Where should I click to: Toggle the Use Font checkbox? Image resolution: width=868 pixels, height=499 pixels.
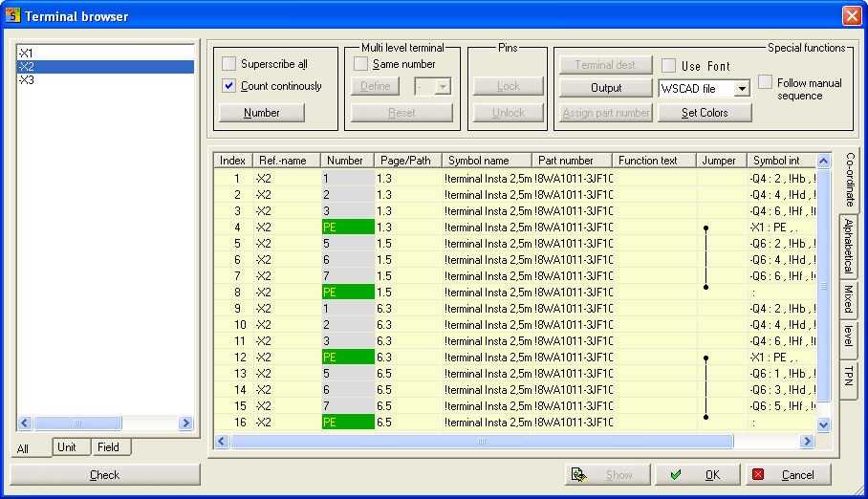click(x=669, y=65)
